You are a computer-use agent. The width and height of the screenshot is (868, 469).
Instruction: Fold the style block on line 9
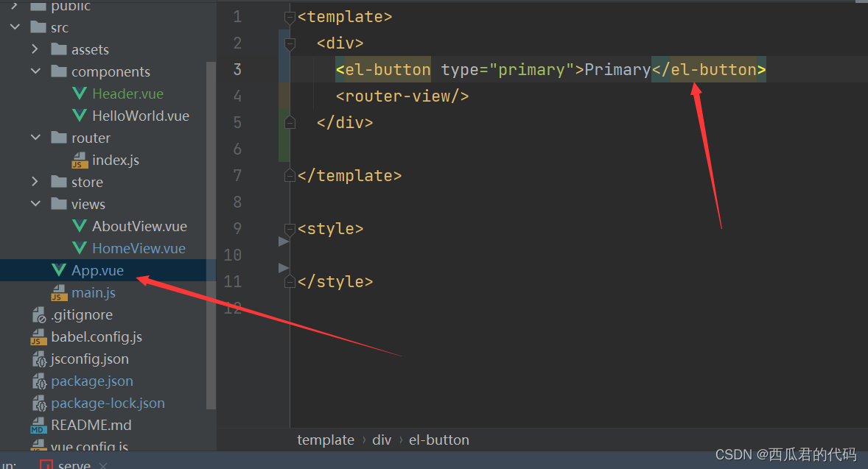tap(290, 229)
